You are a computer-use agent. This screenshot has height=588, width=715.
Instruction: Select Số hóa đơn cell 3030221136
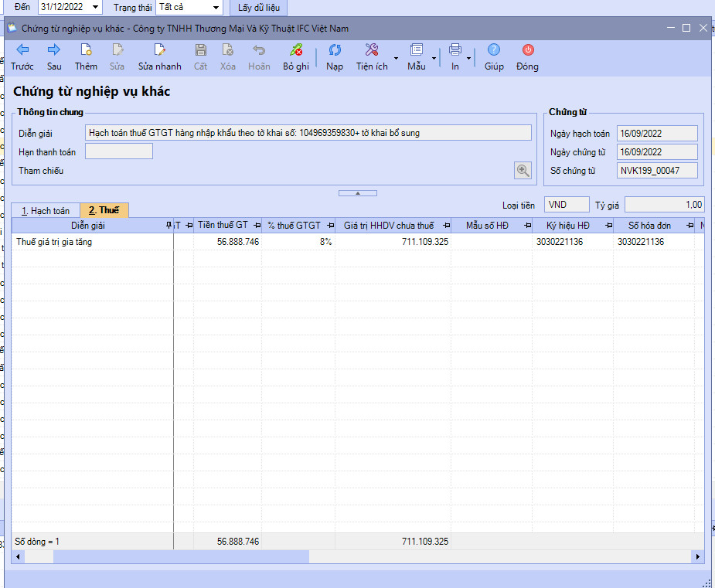coord(654,242)
